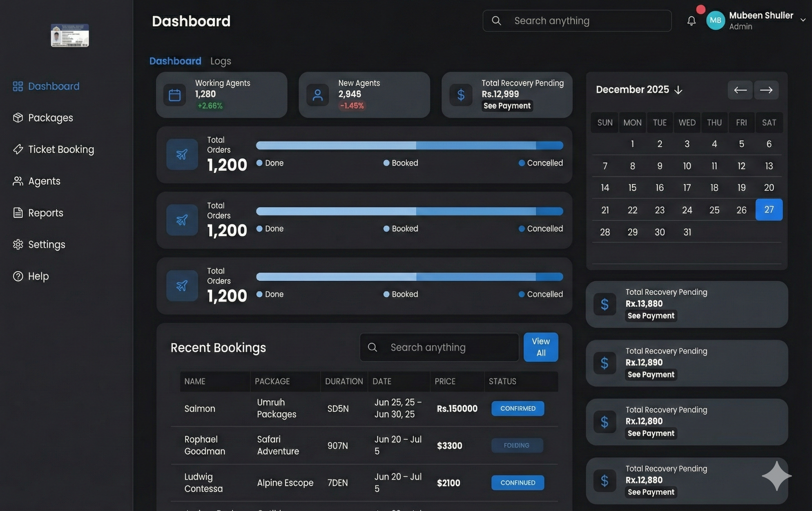Click the notification bell icon
The width and height of the screenshot is (812, 511).
point(692,21)
